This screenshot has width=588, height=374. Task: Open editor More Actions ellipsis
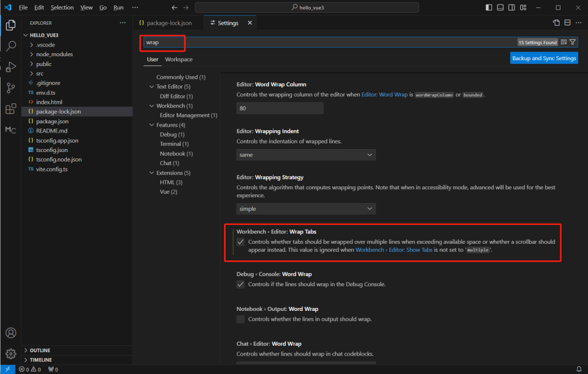click(579, 23)
